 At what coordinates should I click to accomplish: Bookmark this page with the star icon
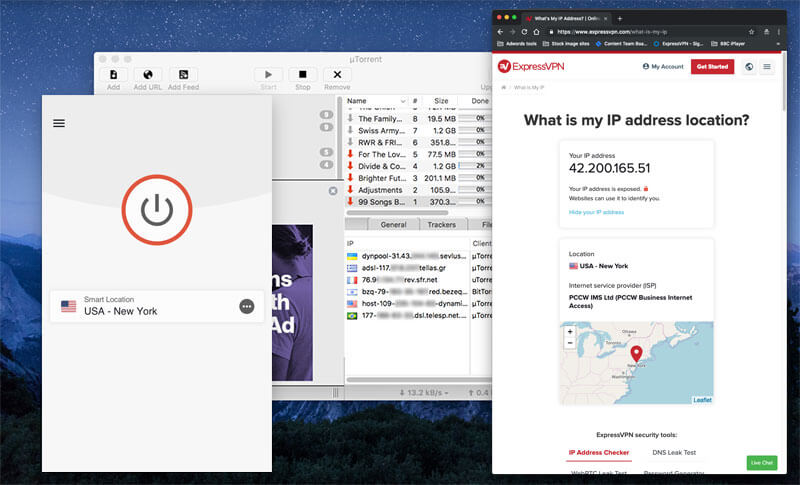pyautogui.click(x=752, y=32)
